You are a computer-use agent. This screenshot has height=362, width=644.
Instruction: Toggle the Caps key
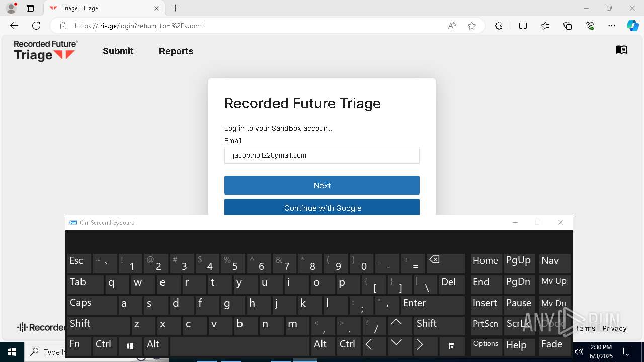tap(92, 305)
